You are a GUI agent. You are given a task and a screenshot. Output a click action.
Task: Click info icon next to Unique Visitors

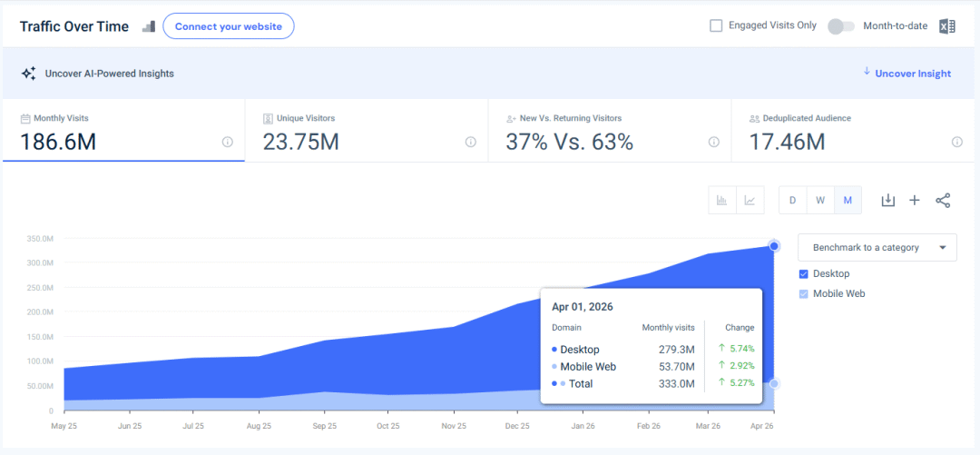pyautogui.click(x=471, y=142)
